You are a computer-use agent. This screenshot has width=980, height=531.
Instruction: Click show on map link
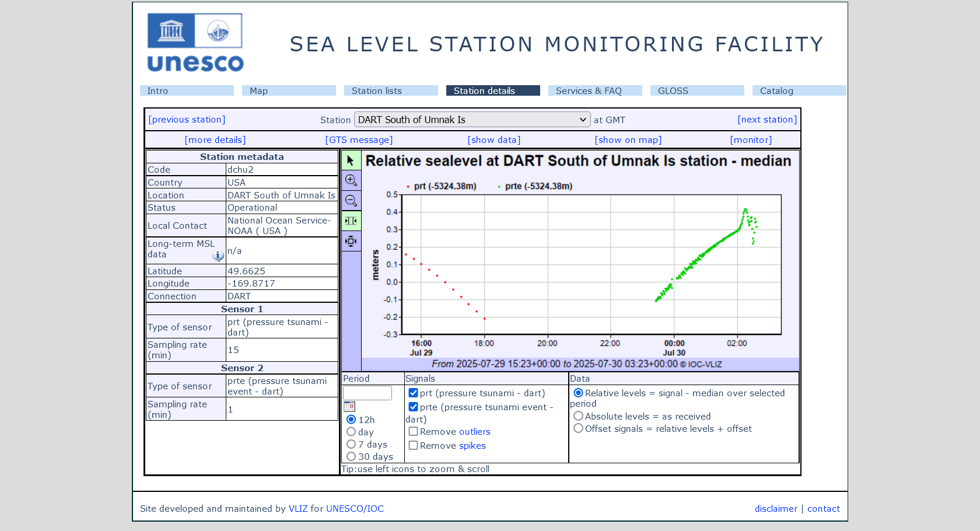click(x=628, y=140)
